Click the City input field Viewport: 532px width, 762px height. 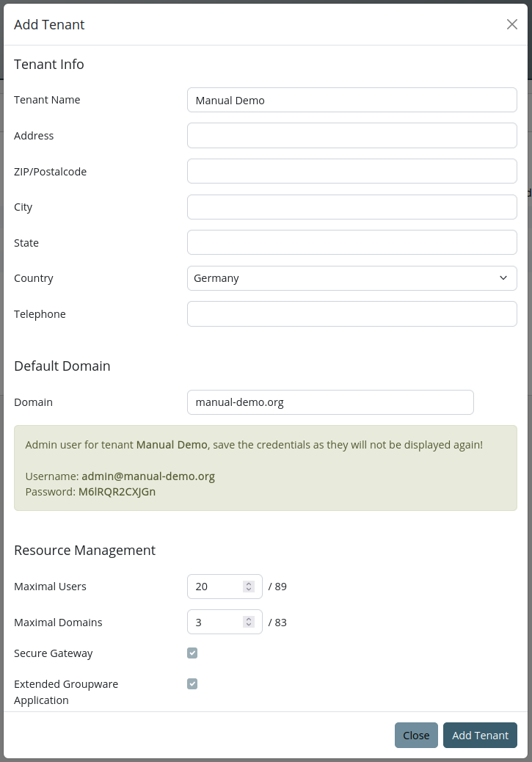pyautogui.click(x=351, y=206)
